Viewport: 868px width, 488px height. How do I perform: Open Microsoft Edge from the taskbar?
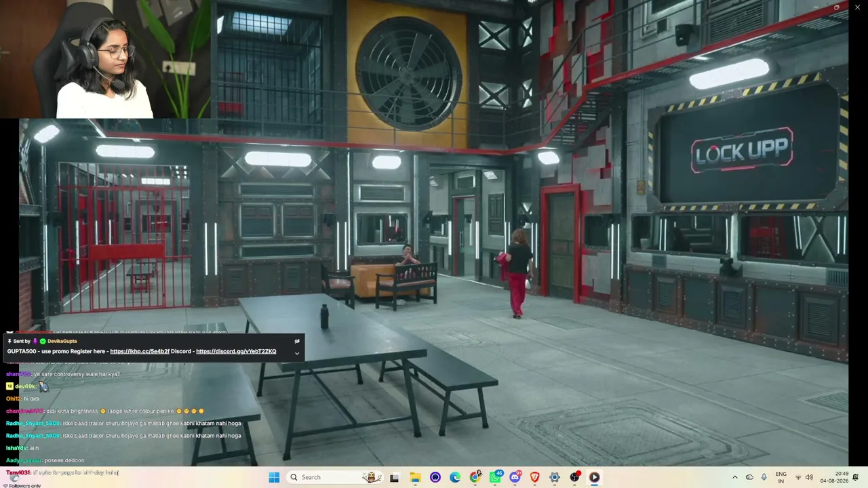coord(455,477)
